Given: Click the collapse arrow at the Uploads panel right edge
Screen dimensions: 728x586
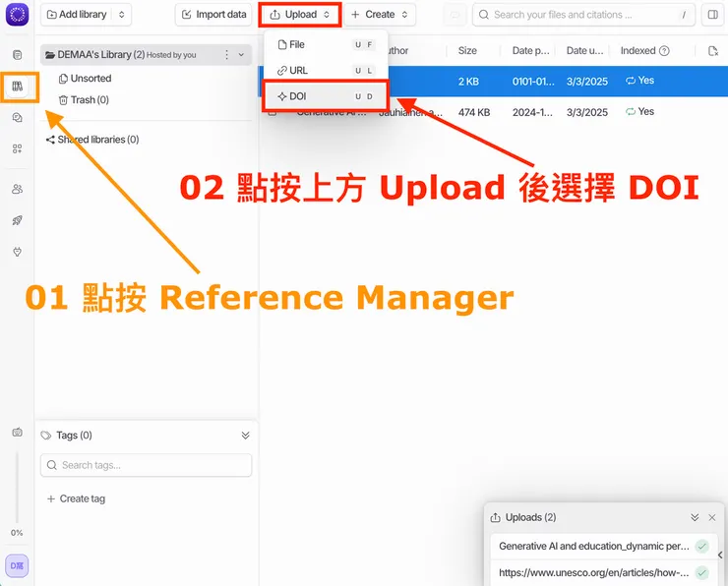Looking at the screenshot, I should point(720,555).
